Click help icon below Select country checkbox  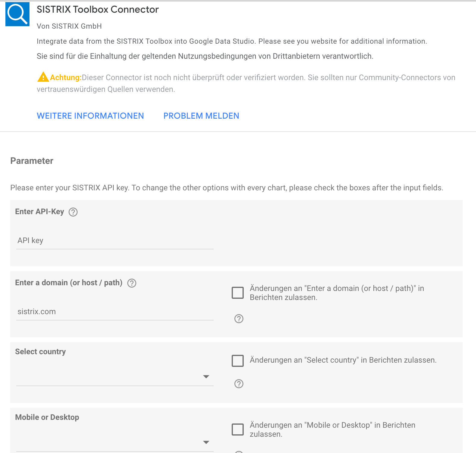(239, 384)
